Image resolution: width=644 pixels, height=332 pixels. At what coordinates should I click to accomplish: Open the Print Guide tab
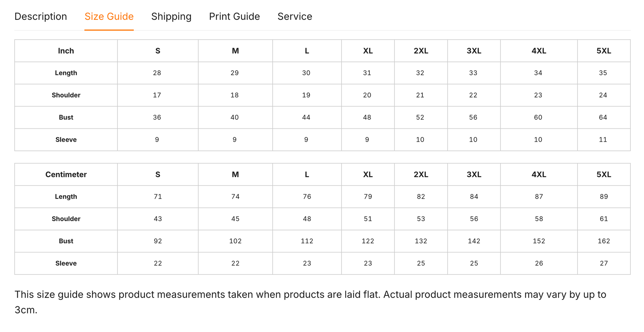point(234,17)
